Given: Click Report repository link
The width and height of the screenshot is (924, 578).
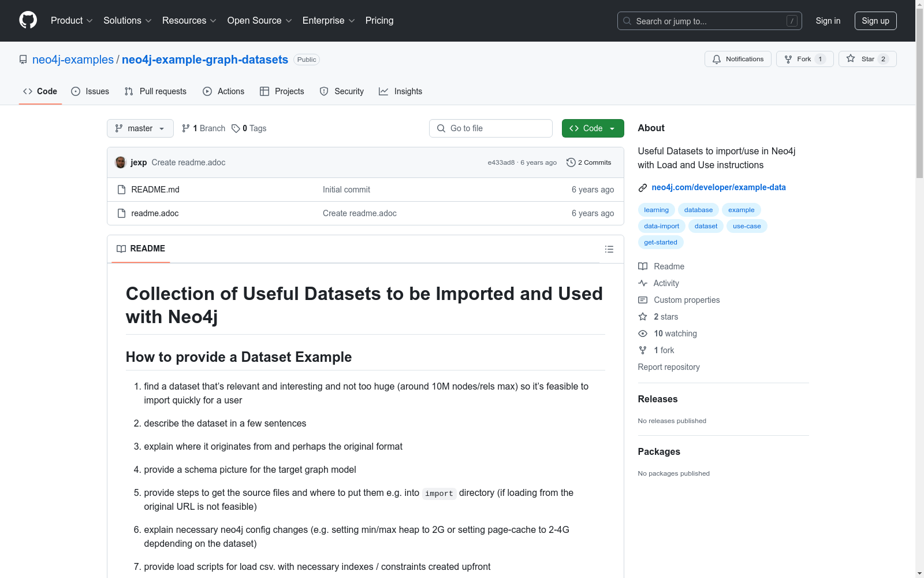Looking at the screenshot, I should [x=669, y=367].
